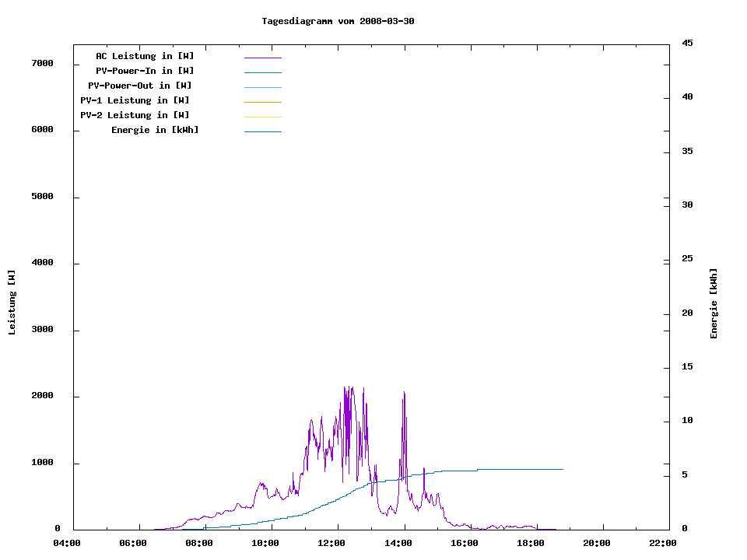Screen dimensions: 747x560
Task: Click the blue PV-Power-Out legend line
Action: pyautogui.click(x=262, y=87)
